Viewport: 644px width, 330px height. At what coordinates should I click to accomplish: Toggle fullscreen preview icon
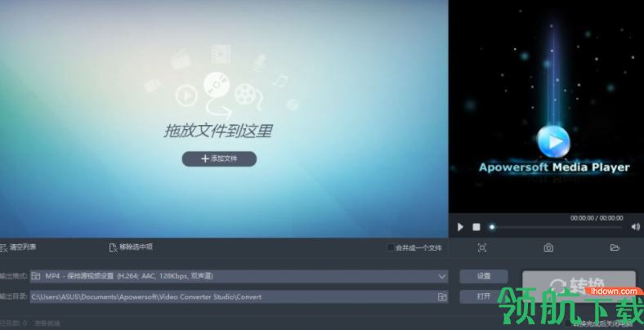click(x=482, y=247)
